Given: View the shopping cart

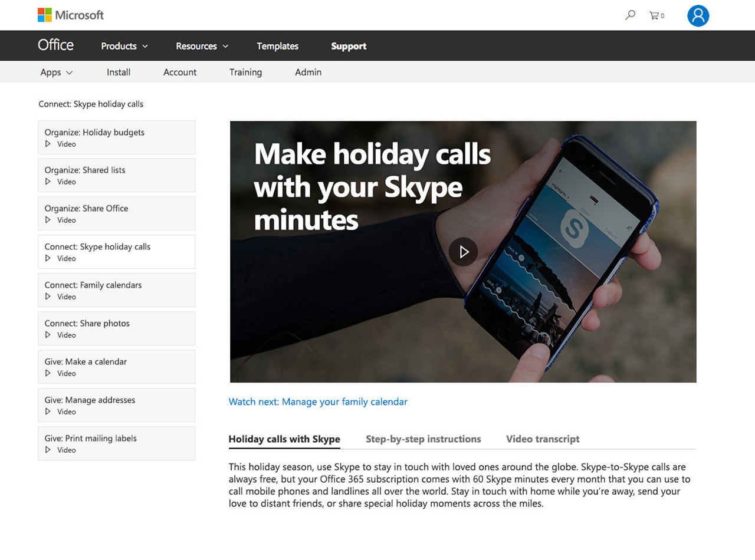Looking at the screenshot, I should (656, 16).
